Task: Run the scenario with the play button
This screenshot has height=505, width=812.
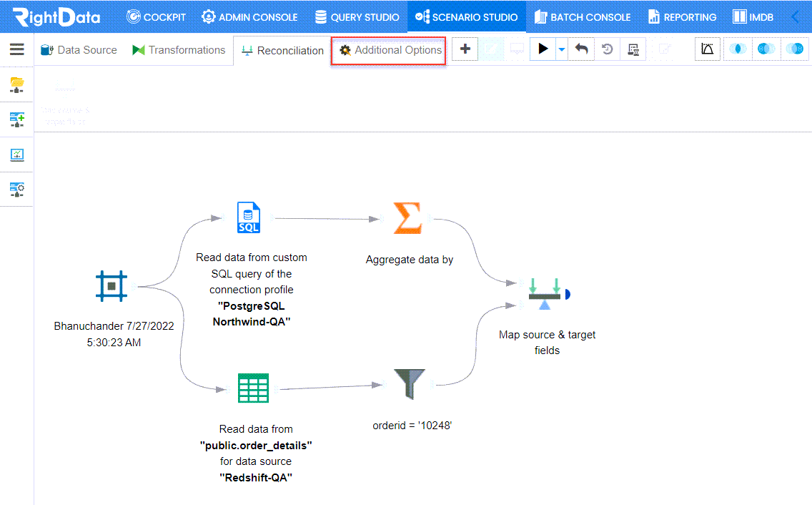Action: (543, 49)
